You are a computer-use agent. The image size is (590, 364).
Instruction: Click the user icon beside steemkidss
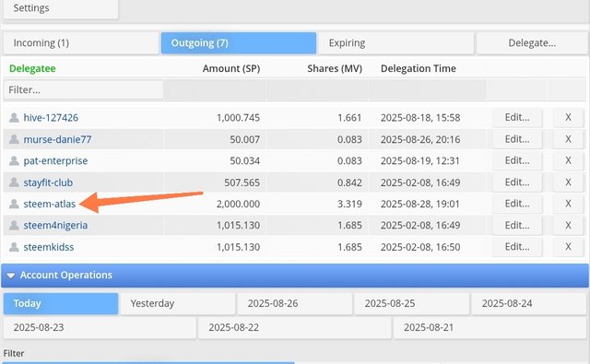14,247
